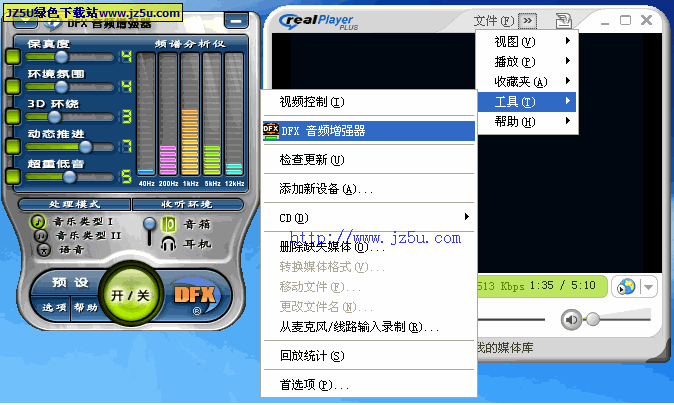Open DFX 帮助 help
The width and height of the screenshot is (674, 405).
point(86,307)
